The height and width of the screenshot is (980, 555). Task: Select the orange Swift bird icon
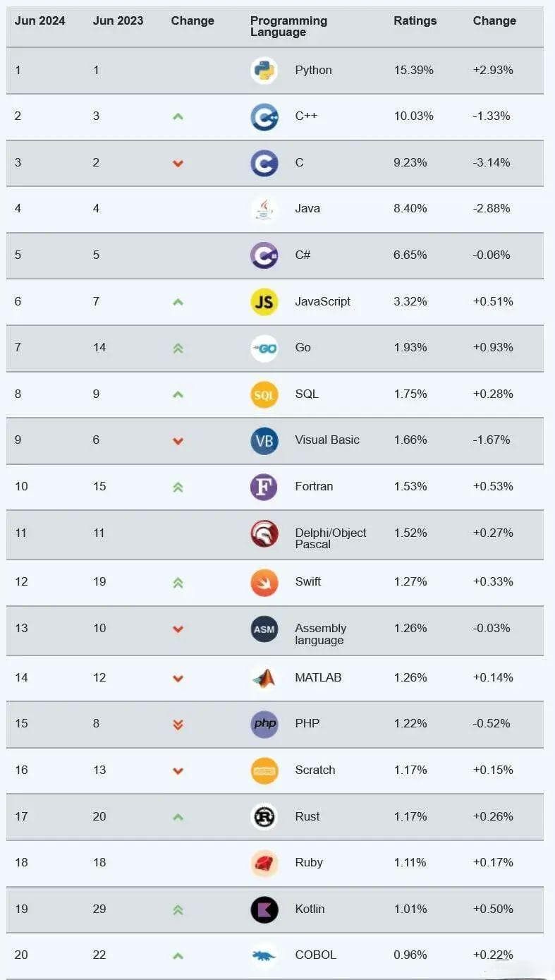264,582
